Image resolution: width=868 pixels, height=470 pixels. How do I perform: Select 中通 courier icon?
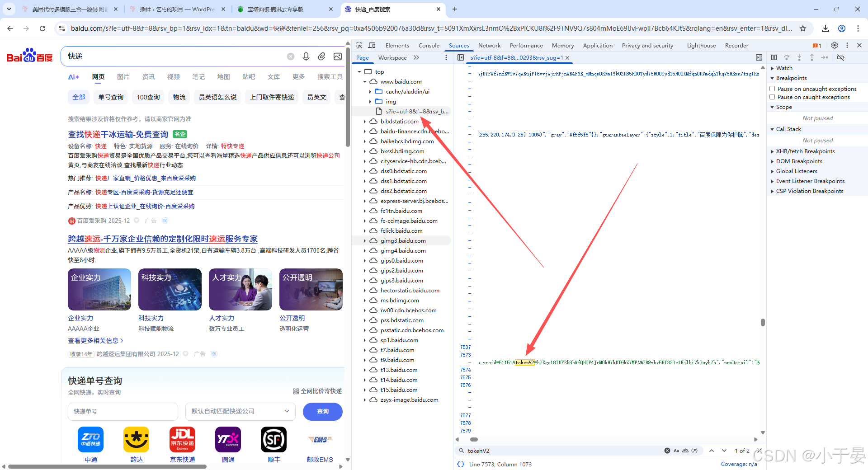click(x=90, y=439)
